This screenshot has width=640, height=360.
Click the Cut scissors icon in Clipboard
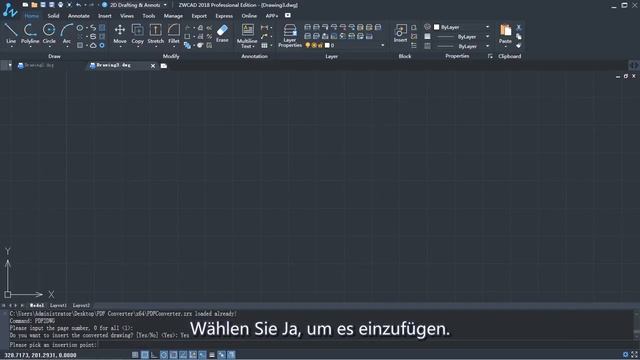click(x=519, y=27)
